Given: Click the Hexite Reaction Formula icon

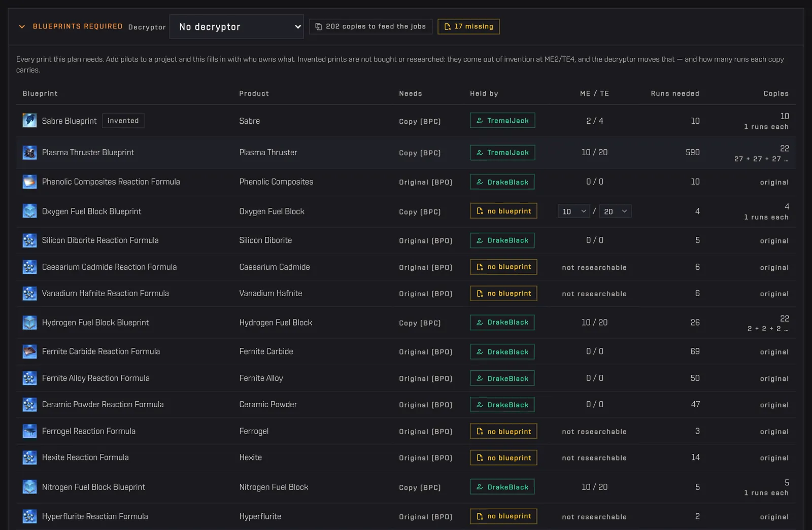Looking at the screenshot, I should pos(29,457).
